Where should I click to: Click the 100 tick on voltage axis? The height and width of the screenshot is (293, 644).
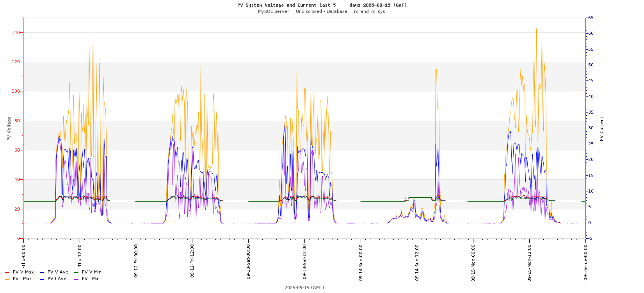click(x=16, y=91)
